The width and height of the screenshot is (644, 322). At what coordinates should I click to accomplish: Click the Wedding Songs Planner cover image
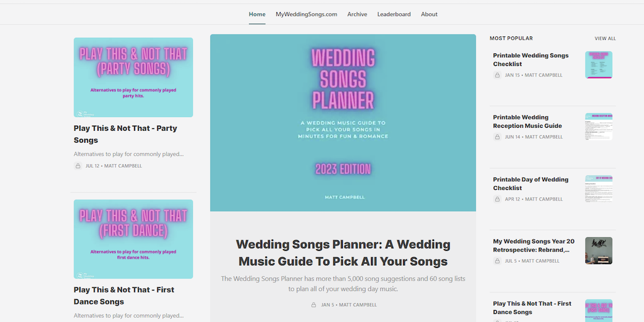[x=343, y=123]
